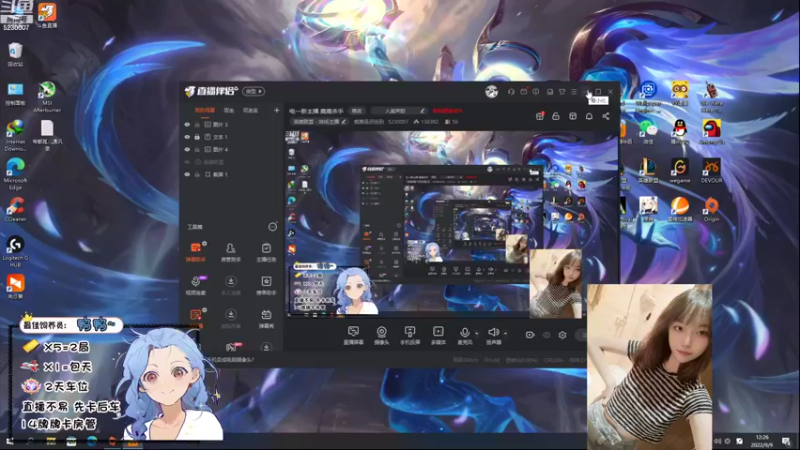Viewport: 800px width, 450px height.
Task: Click the record video icon beside the speaker
Action: 530,335
